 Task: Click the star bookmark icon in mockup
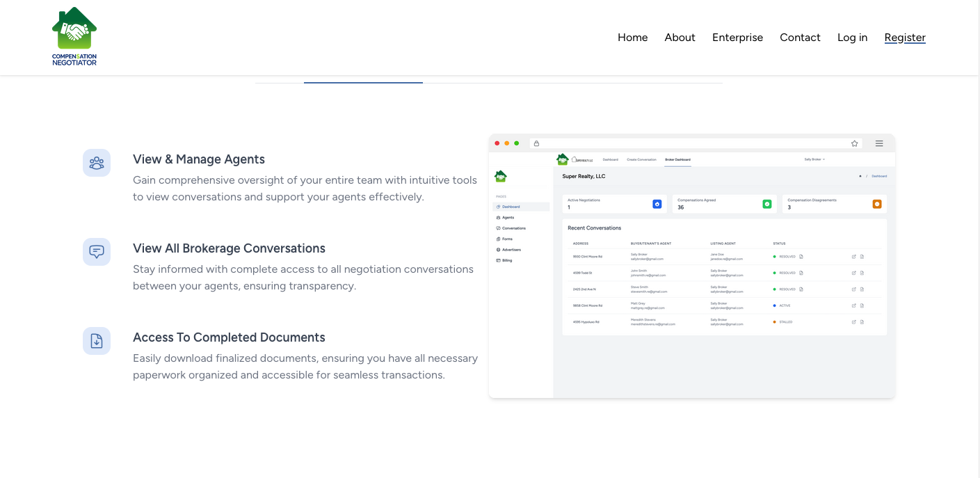pos(854,143)
